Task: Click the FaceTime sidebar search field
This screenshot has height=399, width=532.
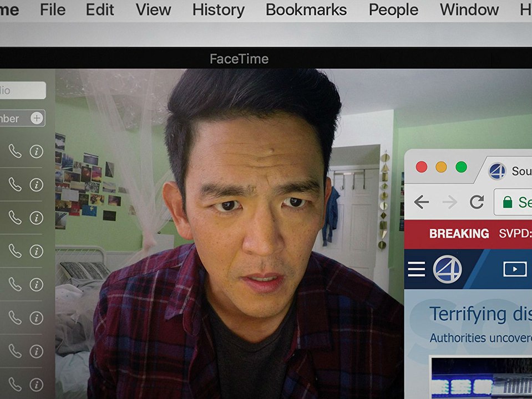Action: [22, 90]
